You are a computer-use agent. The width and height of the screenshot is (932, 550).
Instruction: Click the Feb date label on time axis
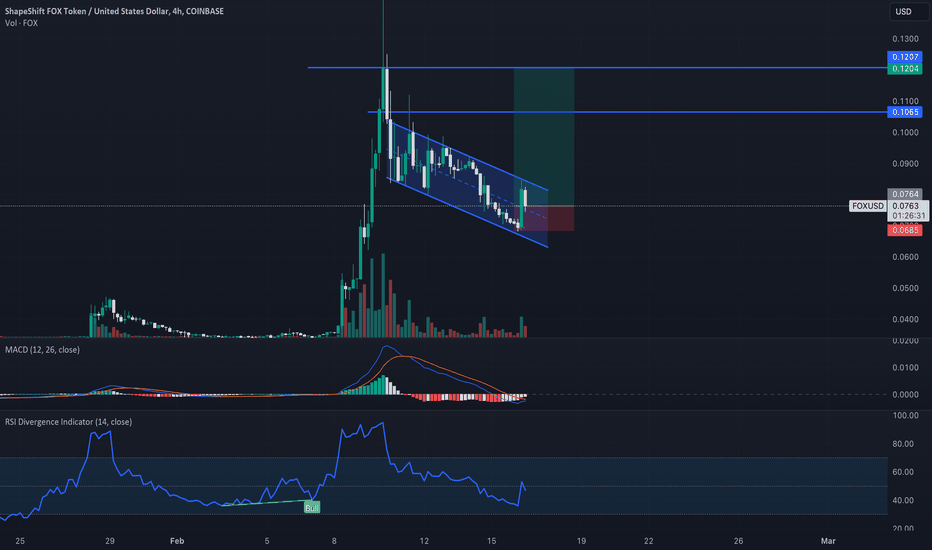tap(177, 541)
